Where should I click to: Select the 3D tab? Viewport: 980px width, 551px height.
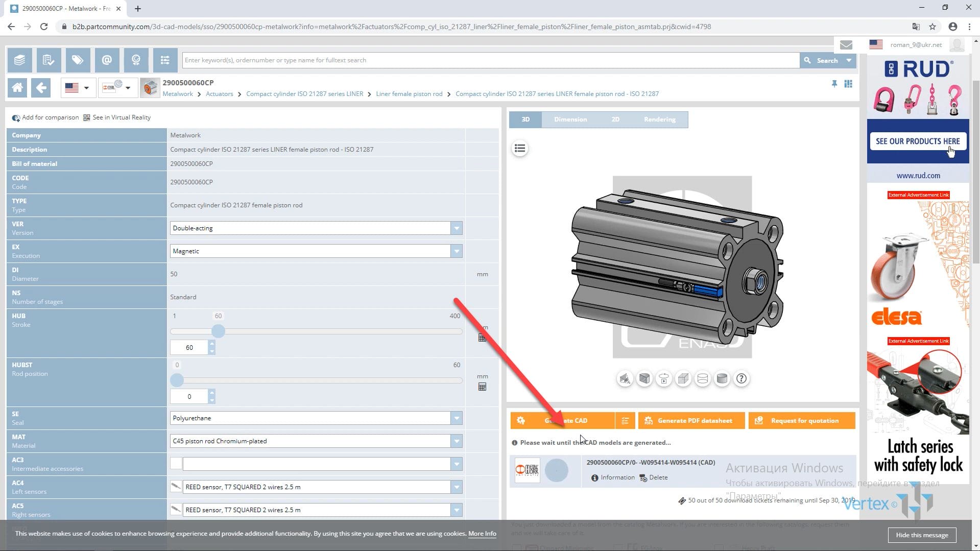[525, 119]
